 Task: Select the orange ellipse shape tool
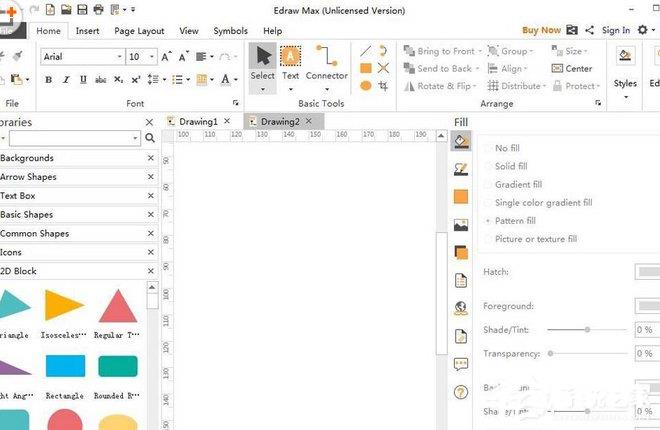pos(366,86)
